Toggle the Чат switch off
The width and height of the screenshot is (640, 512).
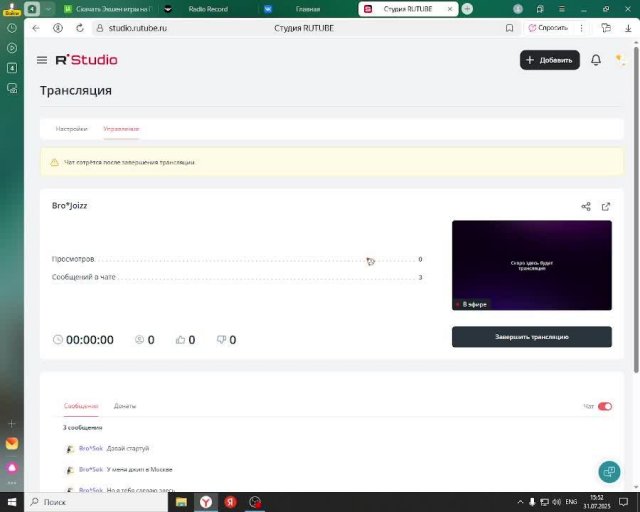click(605, 406)
